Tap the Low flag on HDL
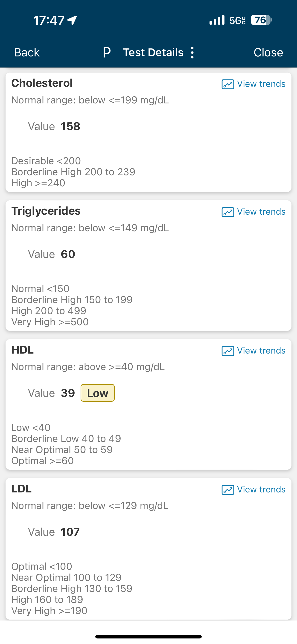The image size is (297, 644). (97, 393)
